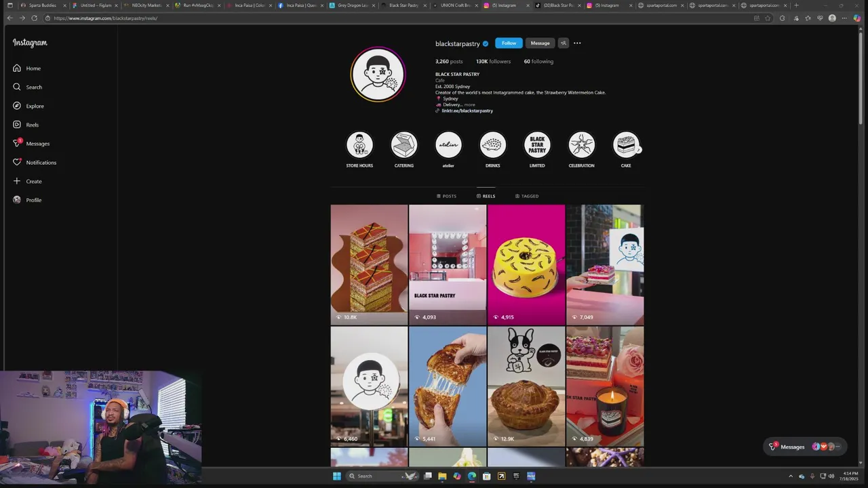Screen dimensions: 868x488
Task: Open Reels in the left sidebar
Action: click(26, 125)
